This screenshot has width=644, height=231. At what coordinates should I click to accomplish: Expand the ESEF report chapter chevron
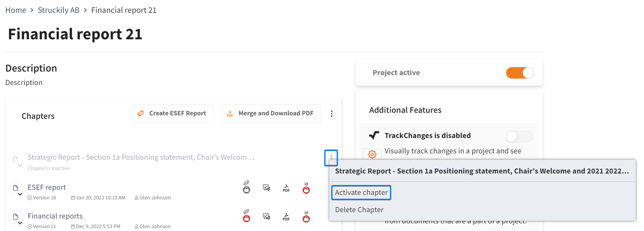point(20,194)
